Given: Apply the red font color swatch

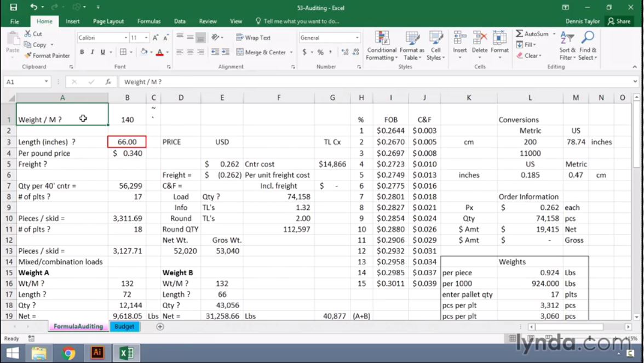Looking at the screenshot, I should pos(160,52).
